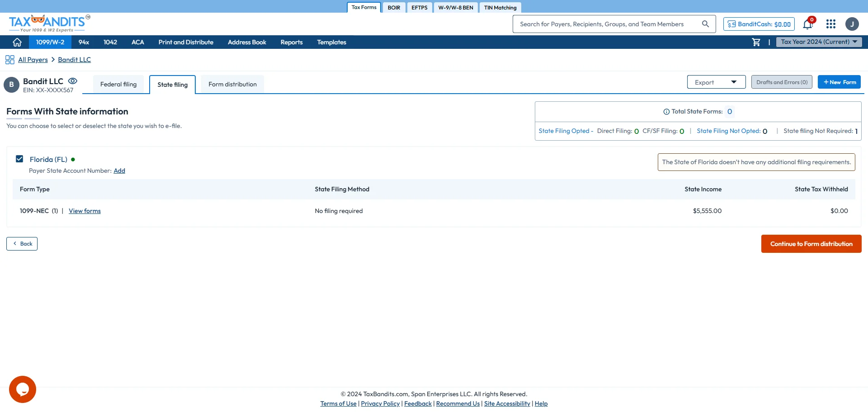Open the home dashboard icon

pyautogui.click(x=17, y=42)
